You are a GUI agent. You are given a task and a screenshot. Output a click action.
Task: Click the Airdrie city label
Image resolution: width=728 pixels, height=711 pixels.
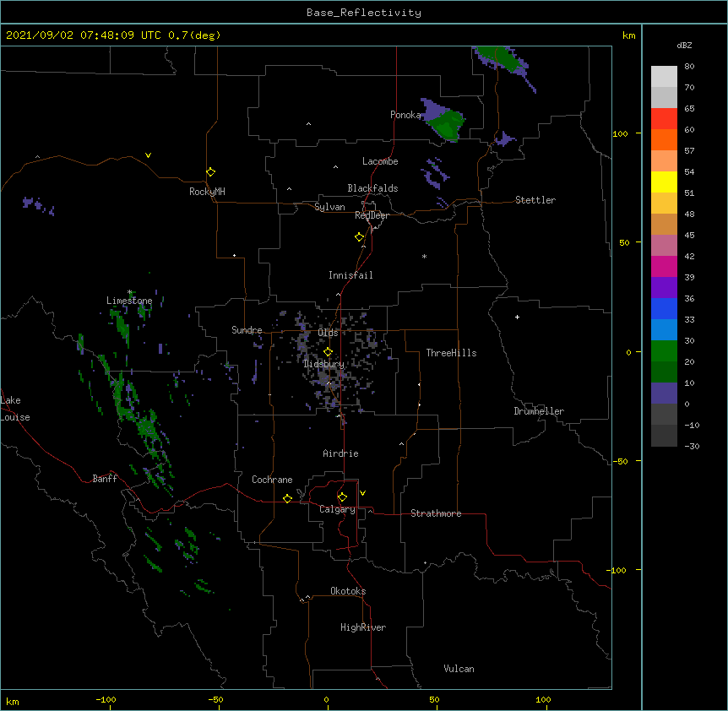point(340,453)
